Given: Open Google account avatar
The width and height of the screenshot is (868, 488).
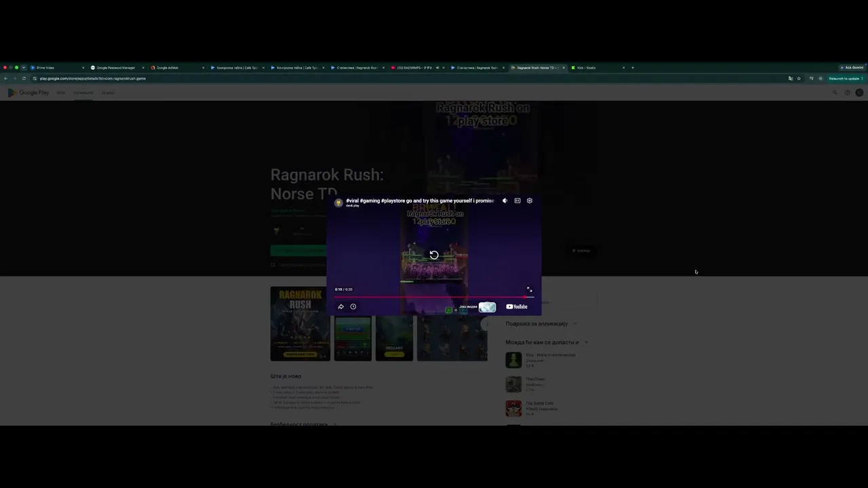Looking at the screenshot, I should point(859,93).
